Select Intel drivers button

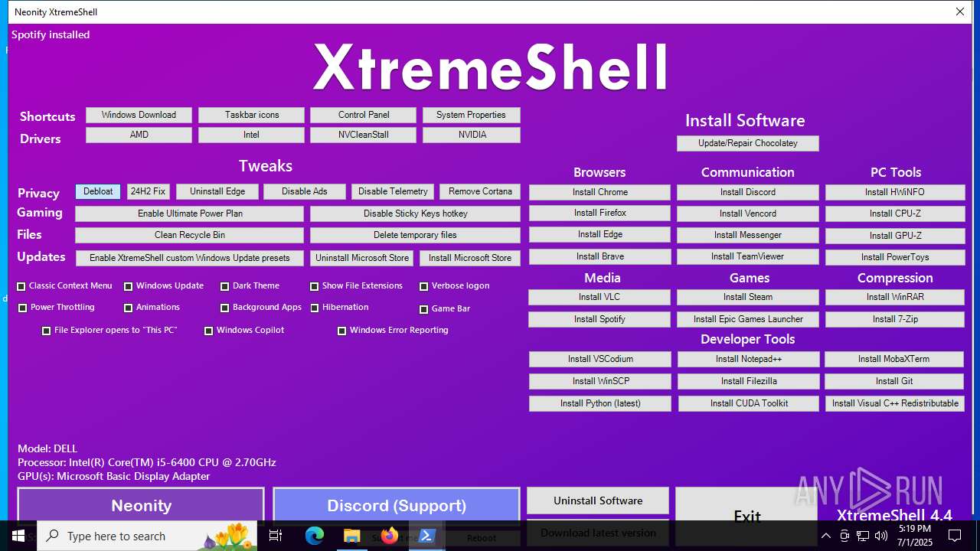(x=252, y=135)
